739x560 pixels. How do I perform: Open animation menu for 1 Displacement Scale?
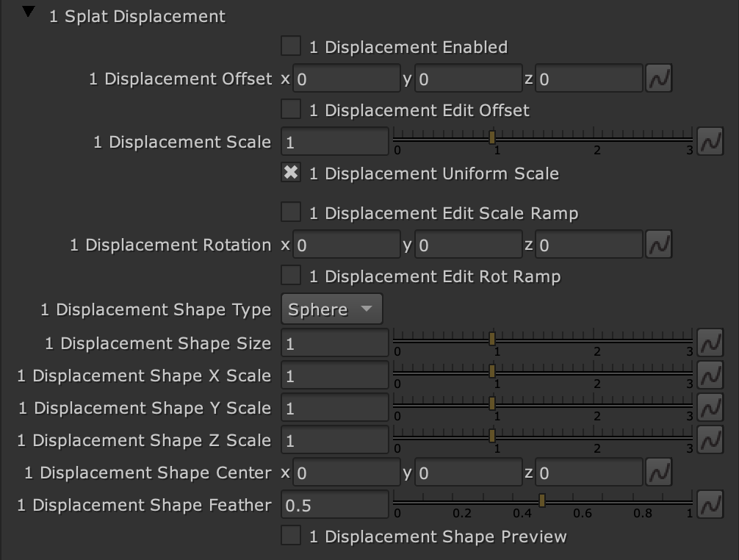point(710,141)
